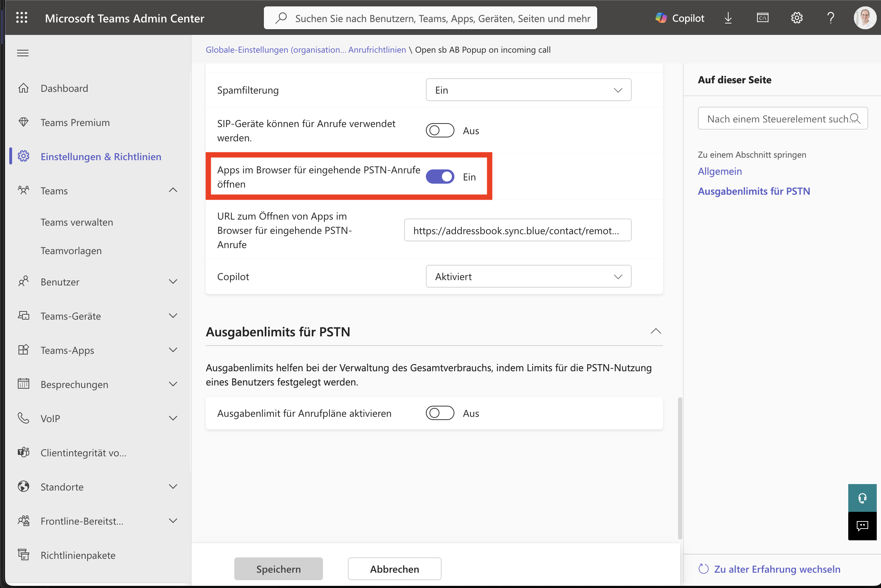Open downloads via the arrow icon

click(x=728, y=18)
